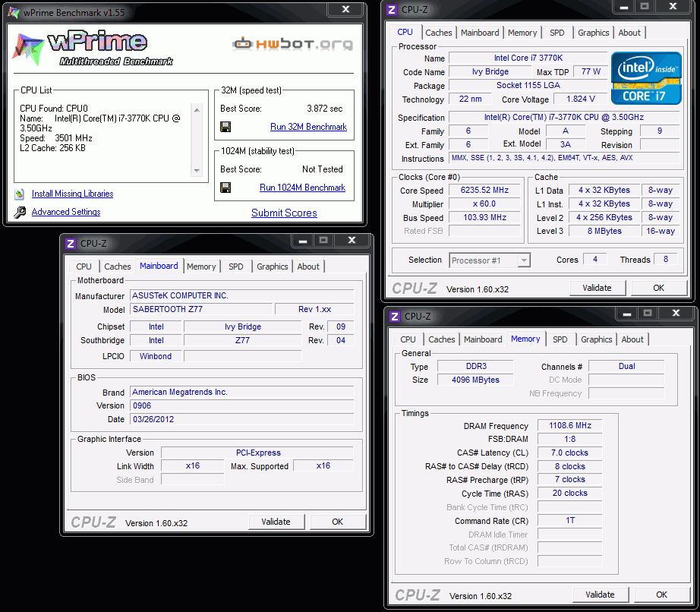Screen dimensions: 700x612
Task: Open About tab in Memory window
Action: pyautogui.click(x=632, y=339)
